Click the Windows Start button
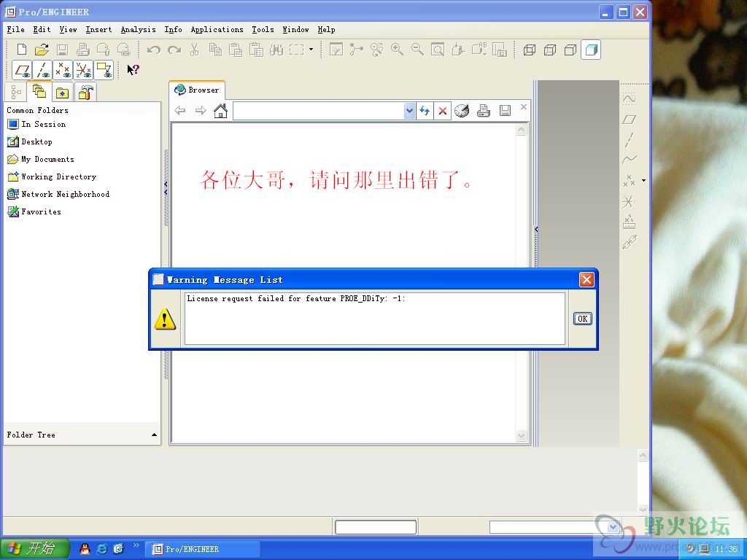 click(35, 548)
